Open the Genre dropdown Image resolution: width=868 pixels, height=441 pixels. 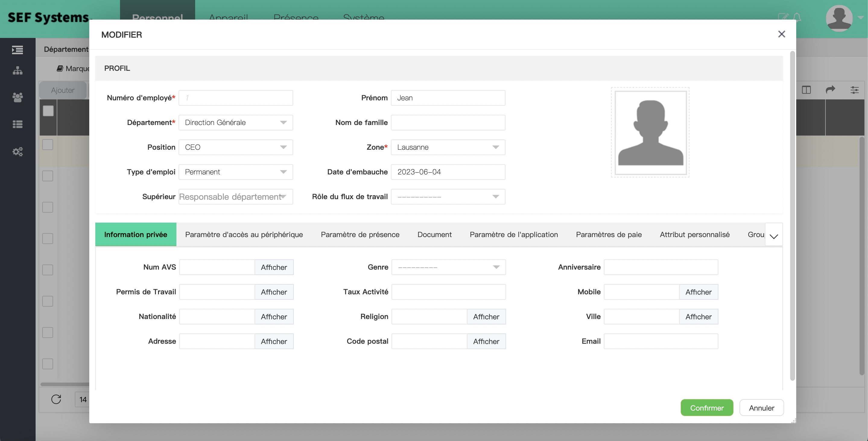(448, 267)
